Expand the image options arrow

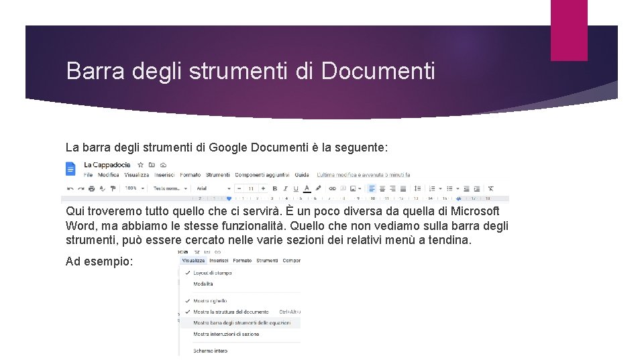click(x=360, y=189)
